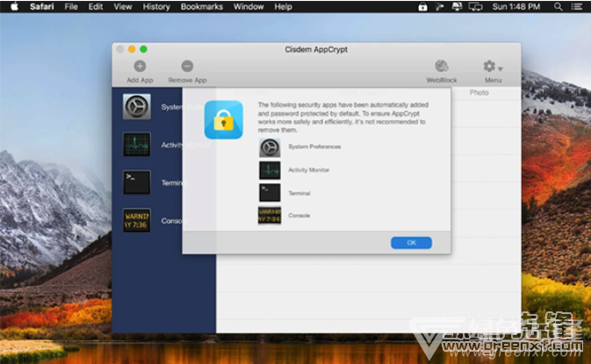
Task: Select Console icon in sidebar
Action: pyautogui.click(x=136, y=220)
